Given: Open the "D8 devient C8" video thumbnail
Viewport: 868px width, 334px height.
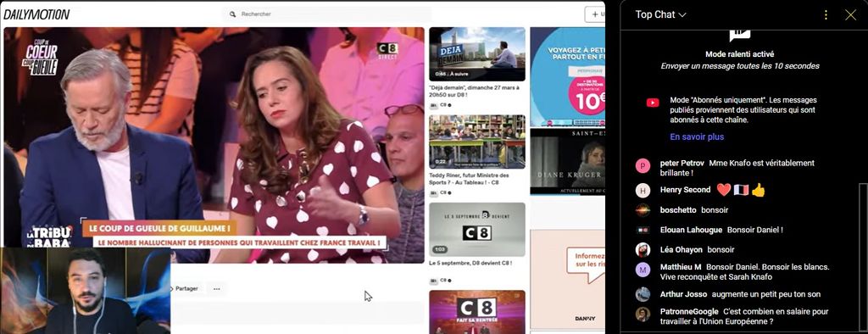Looking at the screenshot, I should pyautogui.click(x=477, y=230).
